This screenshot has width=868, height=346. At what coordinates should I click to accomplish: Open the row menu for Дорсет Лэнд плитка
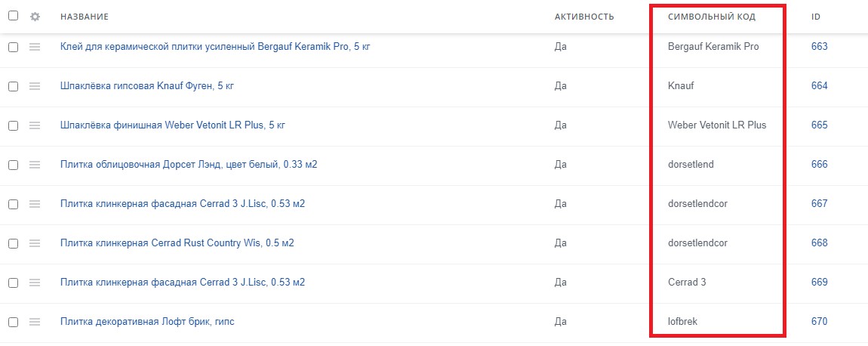(x=35, y=165)
